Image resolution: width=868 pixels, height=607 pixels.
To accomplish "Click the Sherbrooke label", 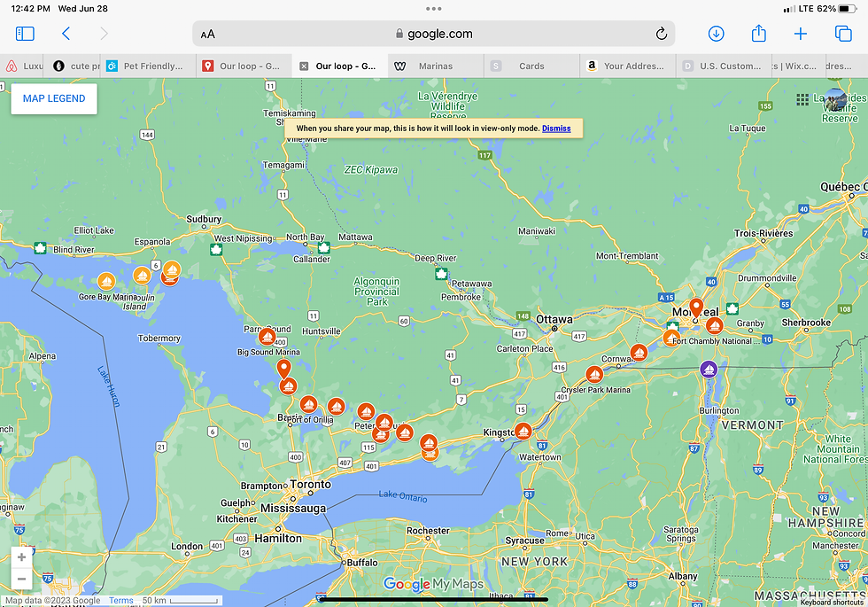I will pyautogui.click(x=806, y=323).
